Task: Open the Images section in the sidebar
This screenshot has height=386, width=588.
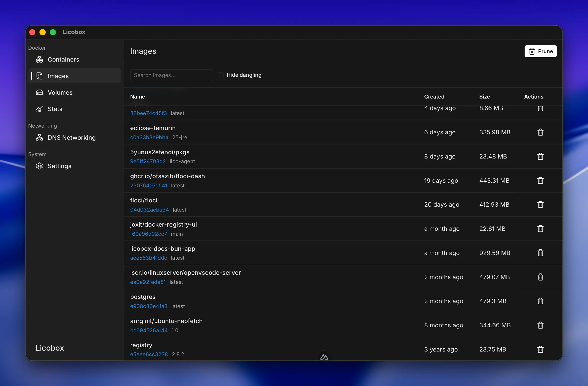Action: pos(75,76)
